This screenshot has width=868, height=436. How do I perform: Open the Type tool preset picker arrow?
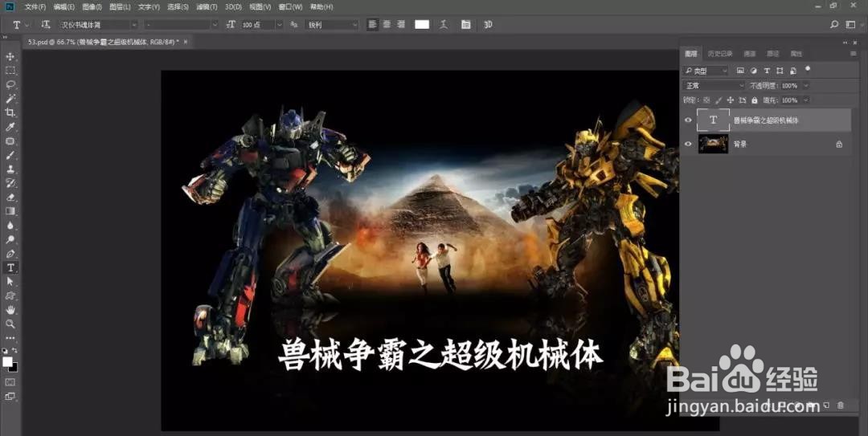click(27, 25)
